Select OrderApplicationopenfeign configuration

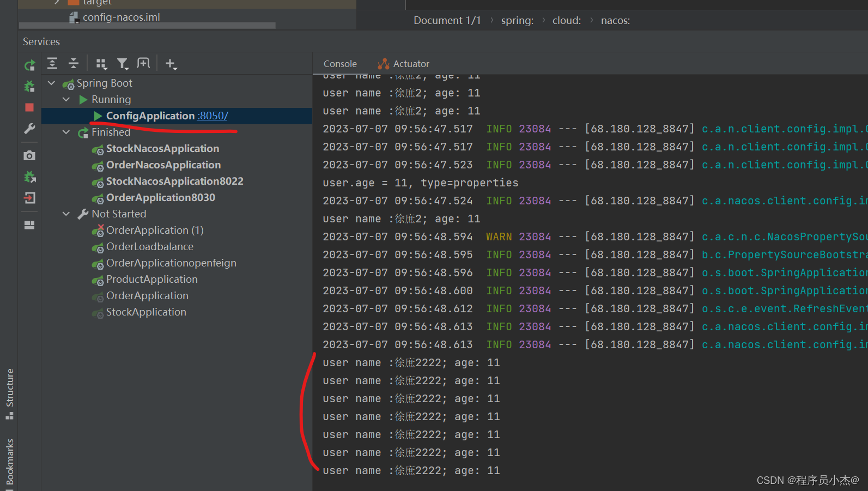tap(171, 263)
